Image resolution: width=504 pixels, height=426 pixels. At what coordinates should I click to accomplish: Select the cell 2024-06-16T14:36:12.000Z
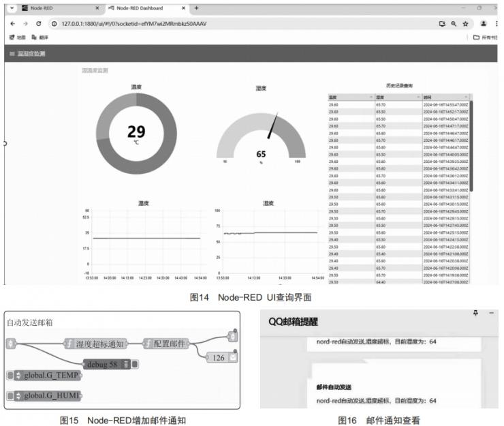[445, 176]
